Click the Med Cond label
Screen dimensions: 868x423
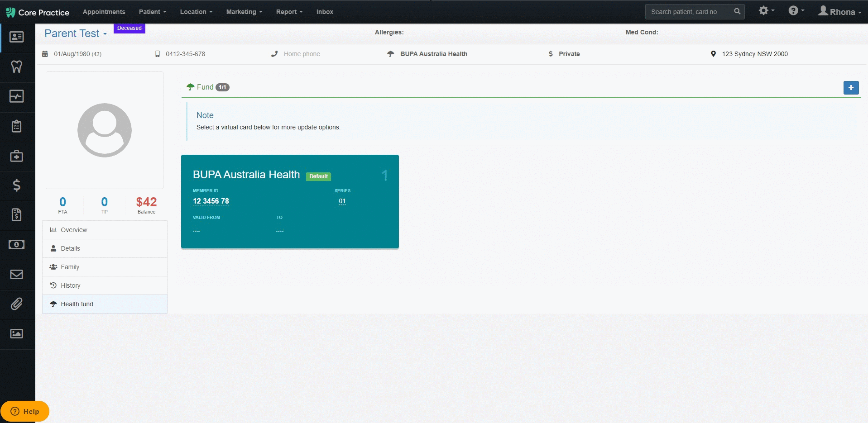[x=642, y=32]
